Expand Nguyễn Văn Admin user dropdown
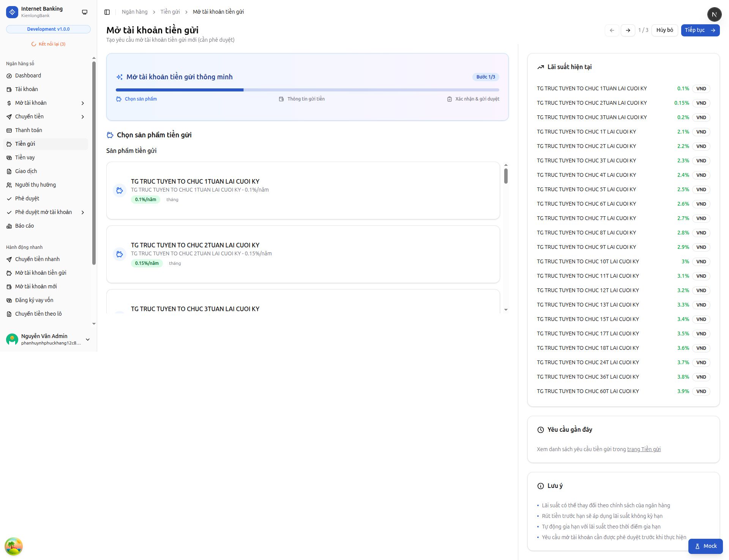Image resolution: width=729 pixels, height=560 pixels. pyautogui.click(x=88, y=340)
